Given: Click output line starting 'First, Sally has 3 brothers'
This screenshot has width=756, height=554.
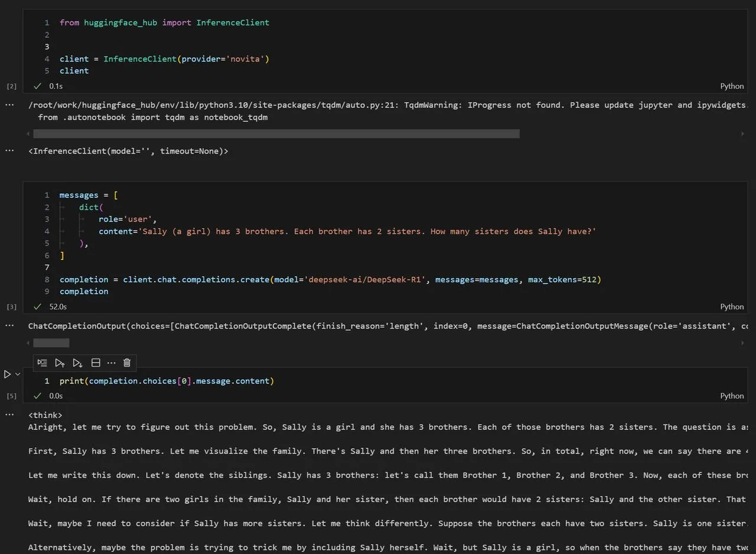Looking at the screenshot, I should pyautogui.click(x=388, y=451).
